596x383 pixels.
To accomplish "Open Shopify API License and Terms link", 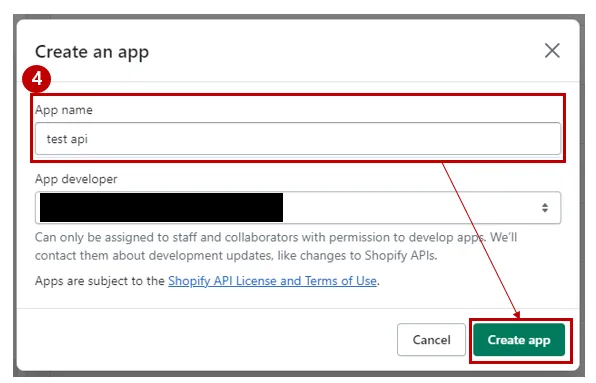I will click(272, 281).
